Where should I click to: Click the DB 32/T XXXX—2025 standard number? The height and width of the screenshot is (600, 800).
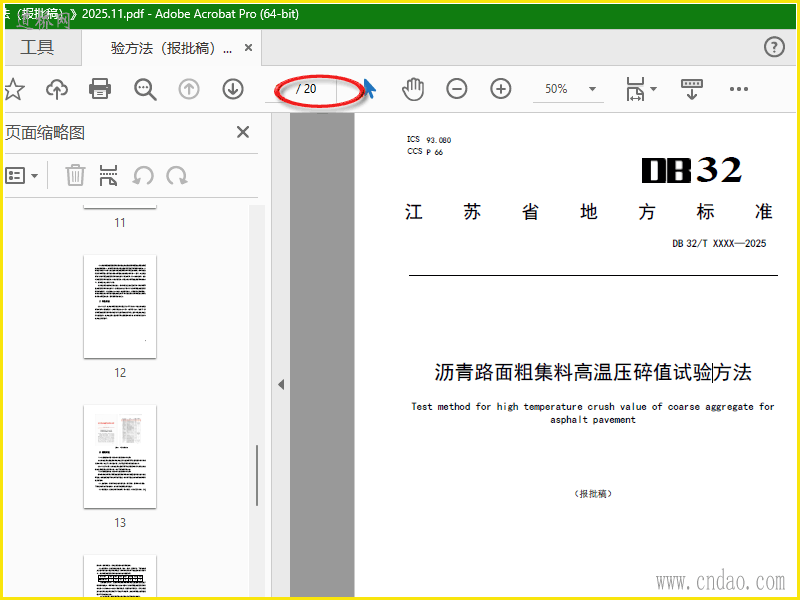coord(719,243)
